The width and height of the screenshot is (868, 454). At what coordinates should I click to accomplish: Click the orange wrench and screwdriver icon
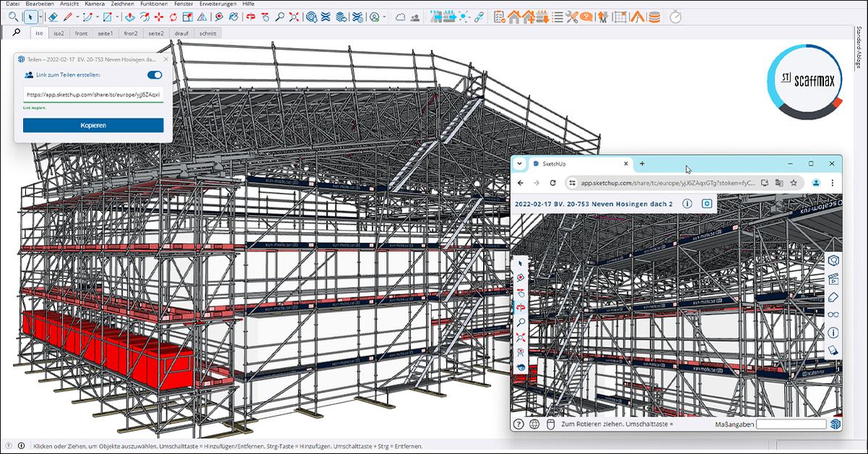(572, 17)
